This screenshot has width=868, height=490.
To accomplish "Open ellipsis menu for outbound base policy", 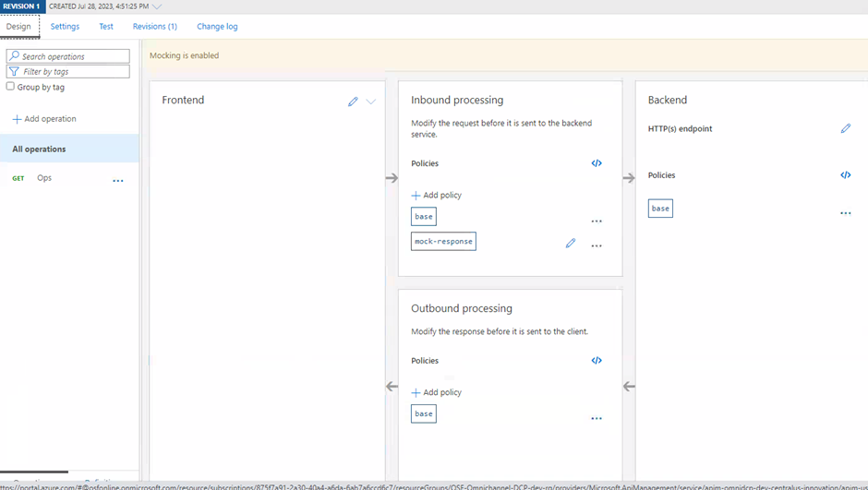I will (597, 419).
